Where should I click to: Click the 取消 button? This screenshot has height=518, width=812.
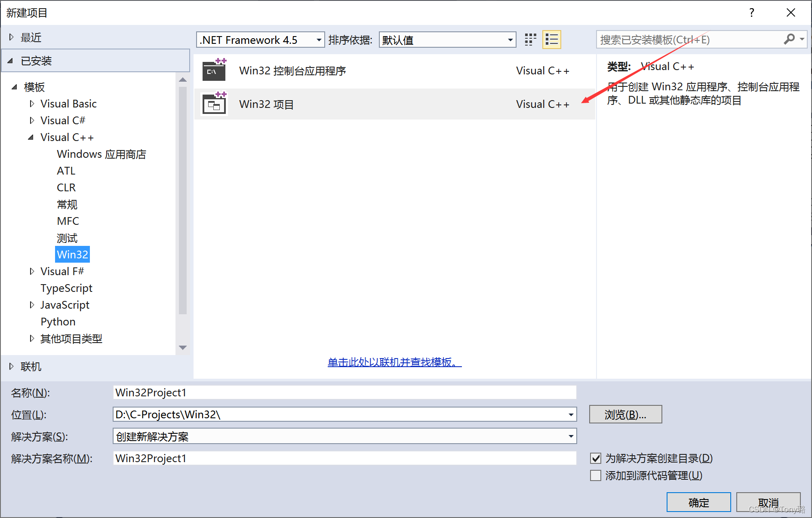tap(768, 502)
